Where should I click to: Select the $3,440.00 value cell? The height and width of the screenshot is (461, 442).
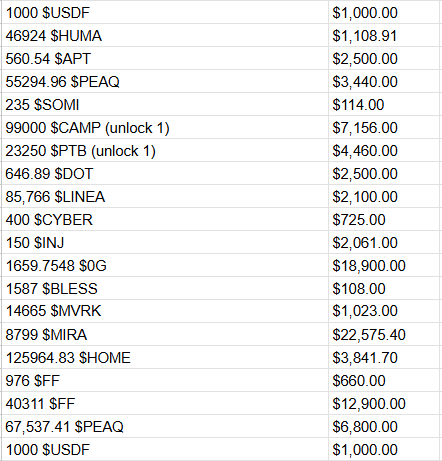click(384, 81)
